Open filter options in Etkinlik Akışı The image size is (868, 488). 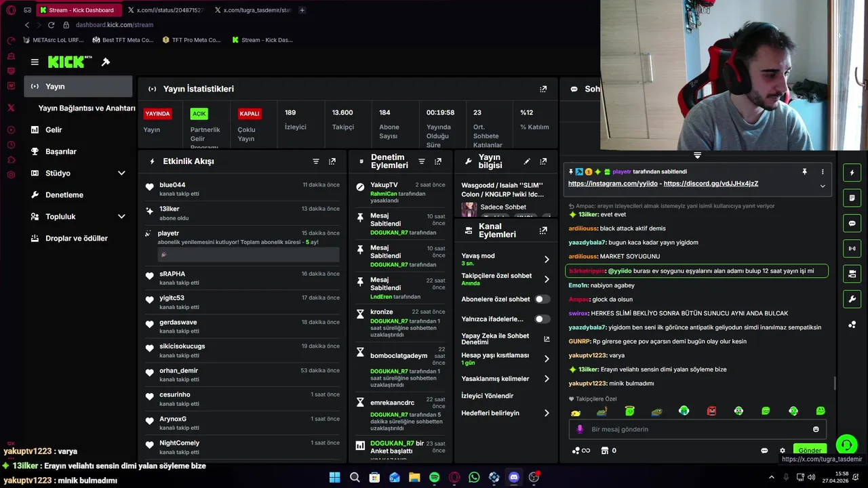[x=316, y=161]
